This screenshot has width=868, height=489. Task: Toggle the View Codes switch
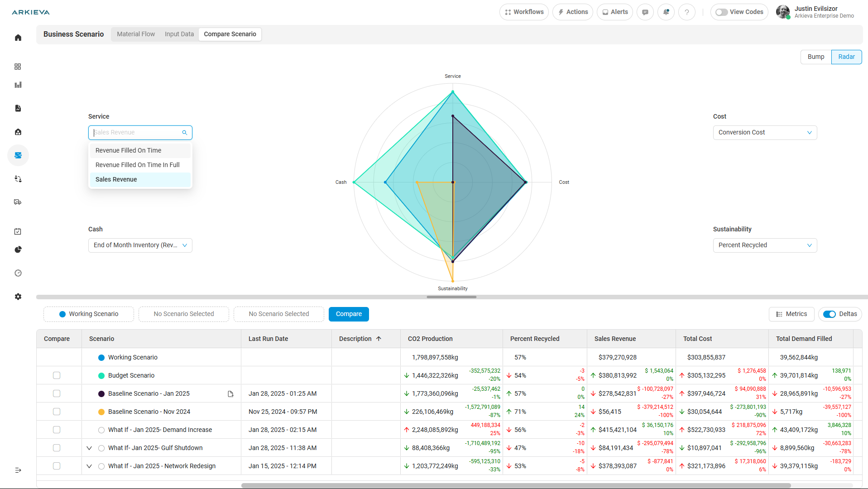tap(721, 12)
